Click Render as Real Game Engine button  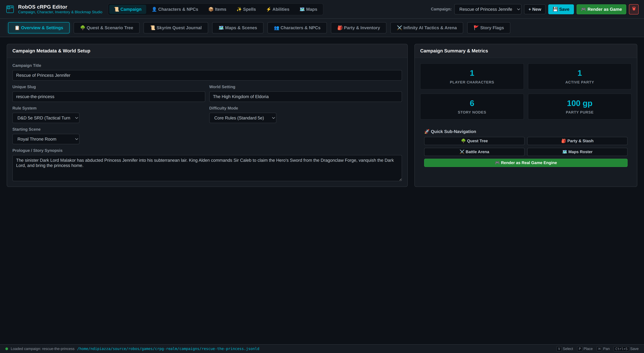(526, 163)
